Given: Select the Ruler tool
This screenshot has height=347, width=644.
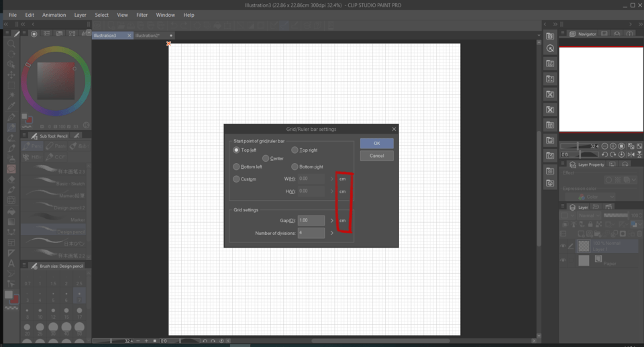Looking at the screenshot, I should click(x=11, y=252).
